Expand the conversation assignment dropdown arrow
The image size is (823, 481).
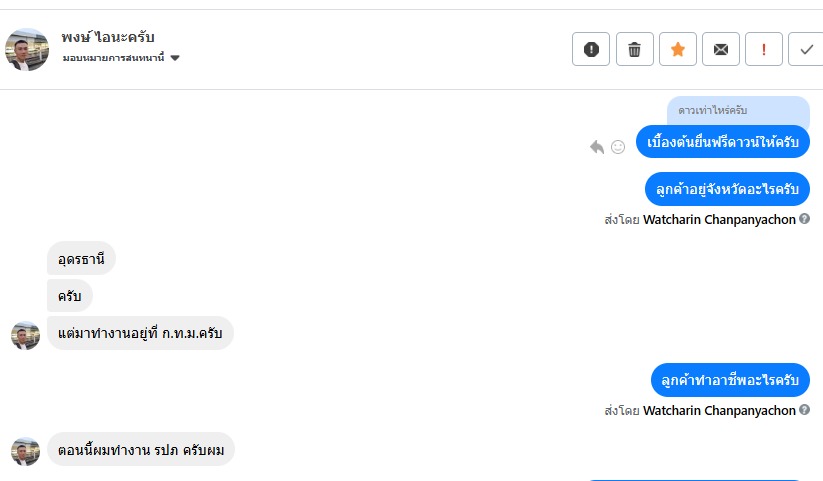[175, 59]
